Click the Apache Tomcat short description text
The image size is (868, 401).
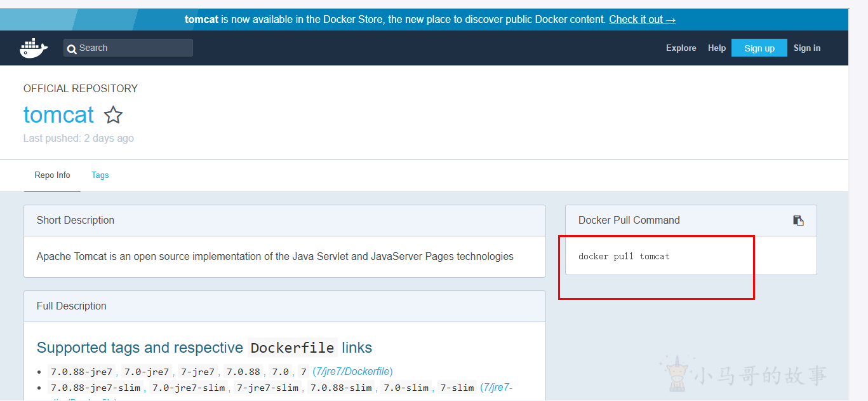point(275,257)
